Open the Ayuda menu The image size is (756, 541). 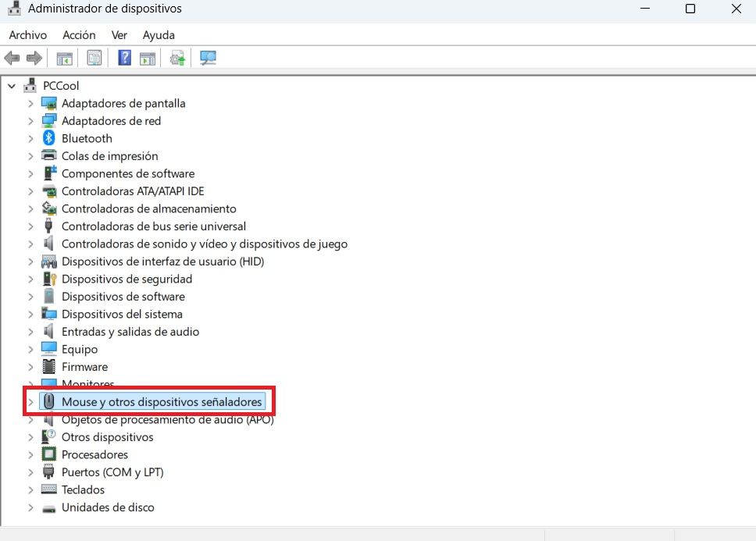(x=159, y=35)
